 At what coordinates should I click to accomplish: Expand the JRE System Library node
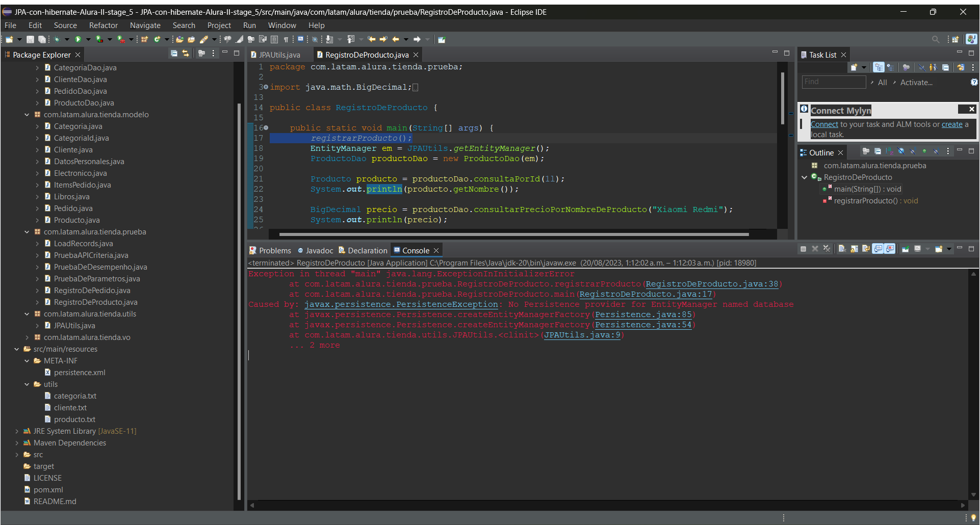coord(17,431)
